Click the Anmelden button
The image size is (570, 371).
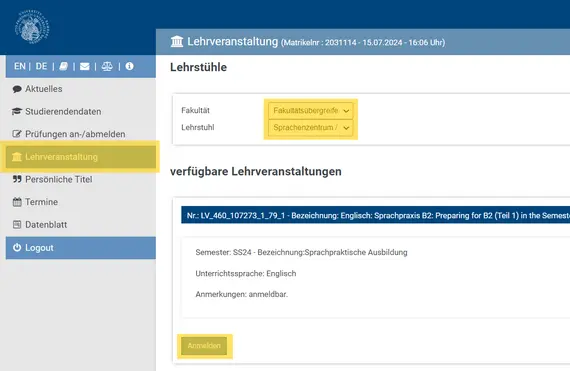coord(204,346)
